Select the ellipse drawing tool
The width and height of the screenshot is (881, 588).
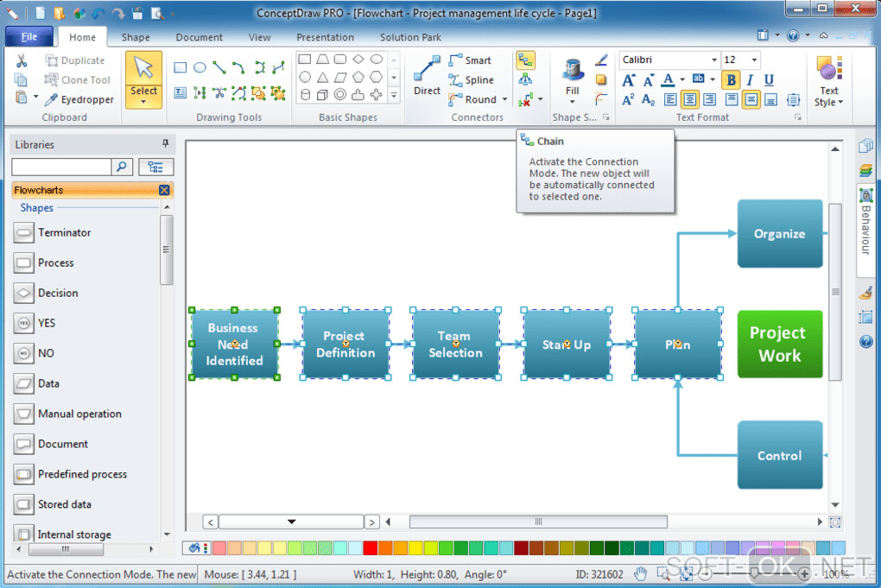tap(200, 68)
